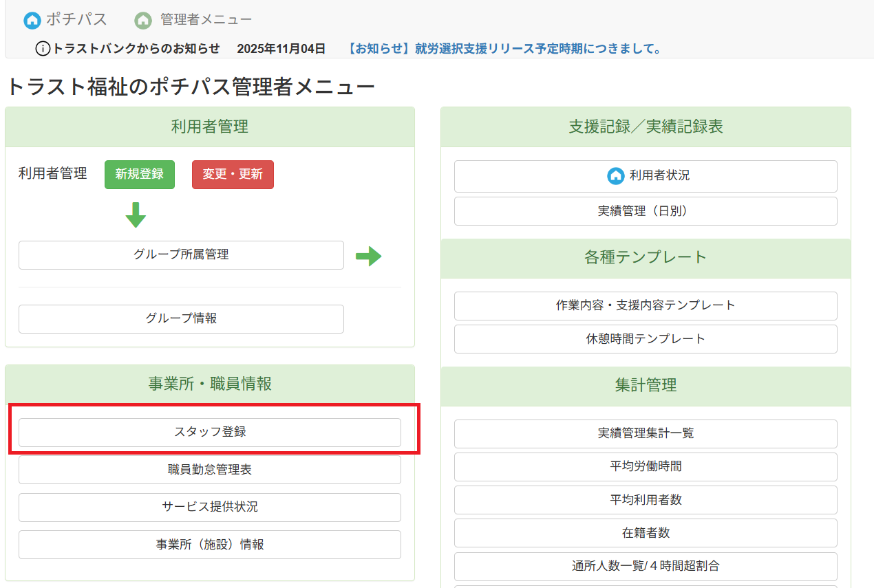
Task: Open グループ所属管理
Action: point(181,255)
